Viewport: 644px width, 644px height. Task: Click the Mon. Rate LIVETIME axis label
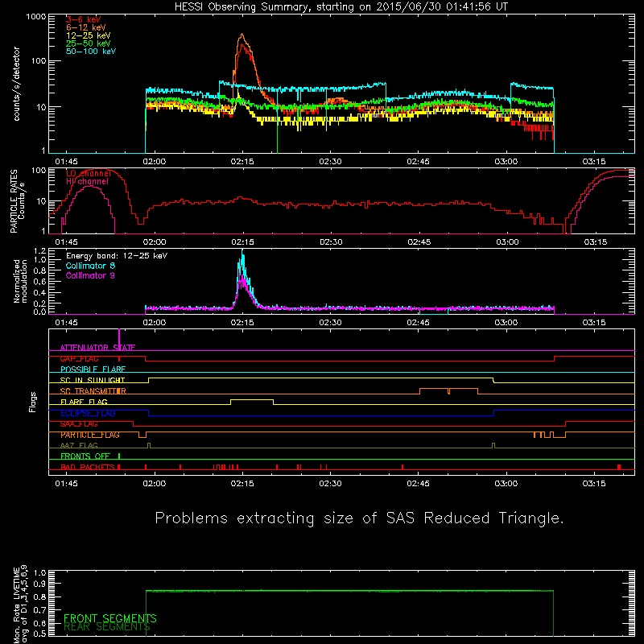(x=21, y=604)
